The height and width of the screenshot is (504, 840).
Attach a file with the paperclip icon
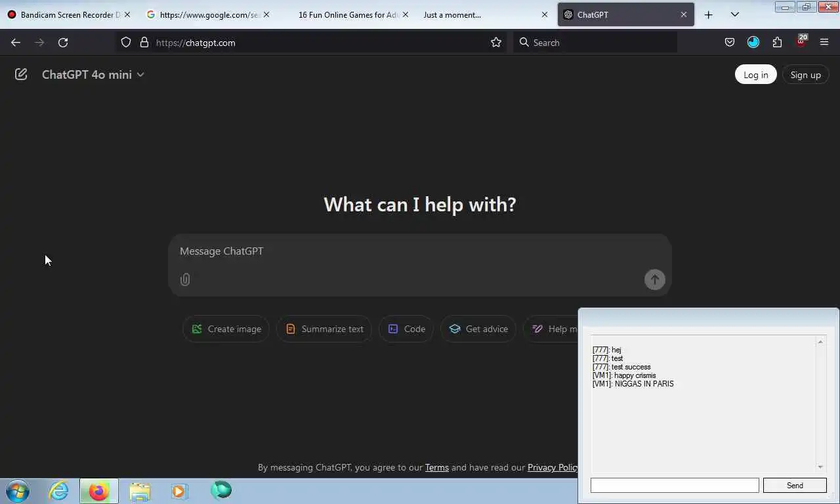pyautogui.click(x=185, y=280)
